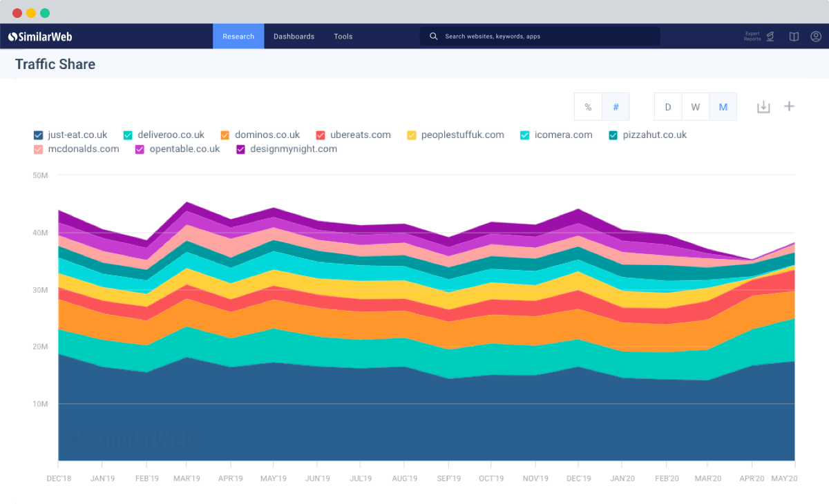Click the MAR'19 axis label
Image resolution: width=829 pixels, height=504 pixels.
click(187, 478)
